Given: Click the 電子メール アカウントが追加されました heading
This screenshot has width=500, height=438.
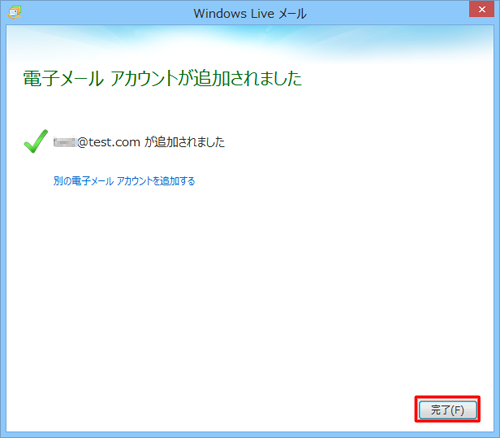Looking at the screenshot, I should 162,79.
